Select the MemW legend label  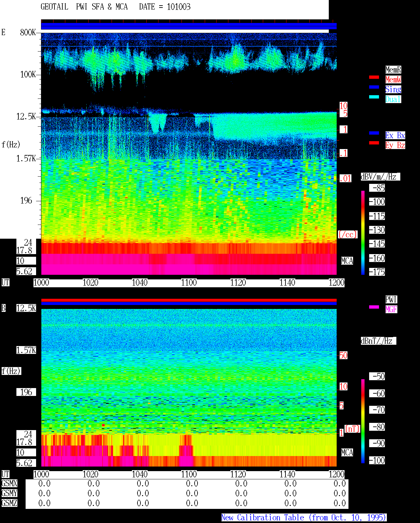point(393,79)
